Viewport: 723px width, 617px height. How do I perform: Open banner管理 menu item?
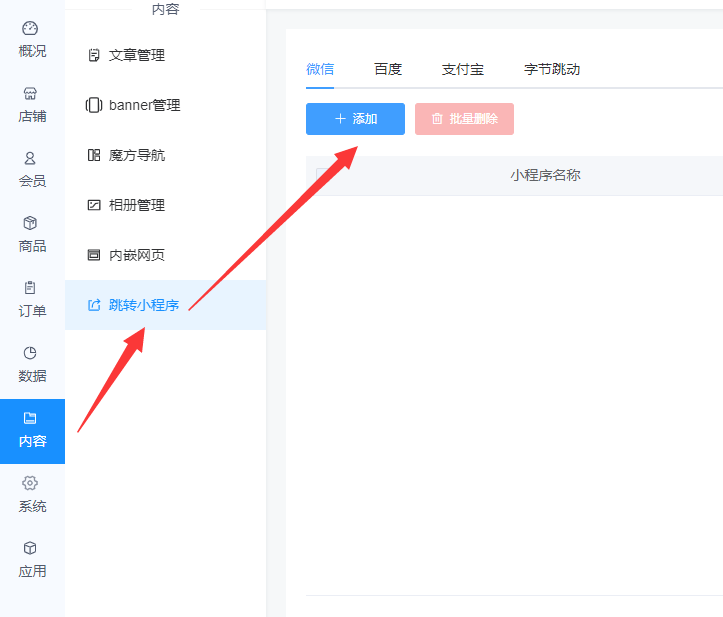coord(166,105)
